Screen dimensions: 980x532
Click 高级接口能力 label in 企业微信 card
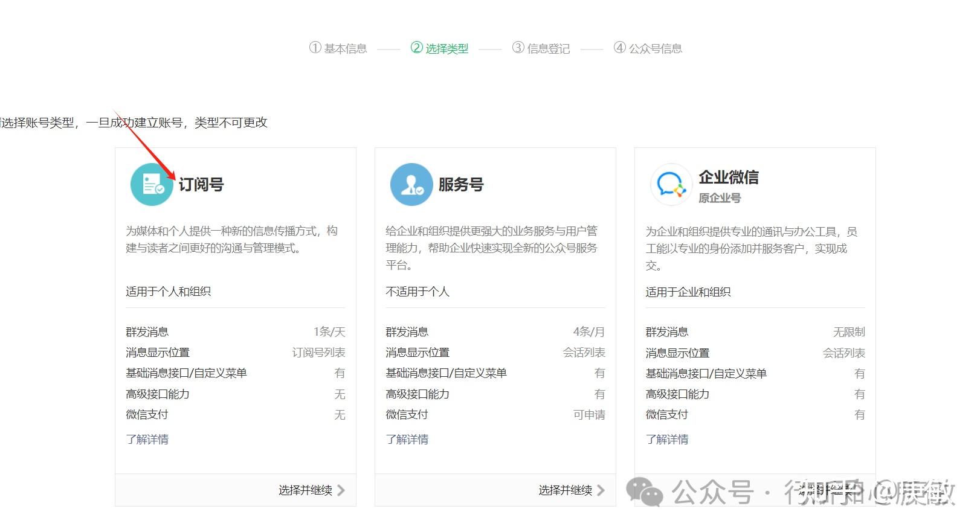tap(677, 394)
